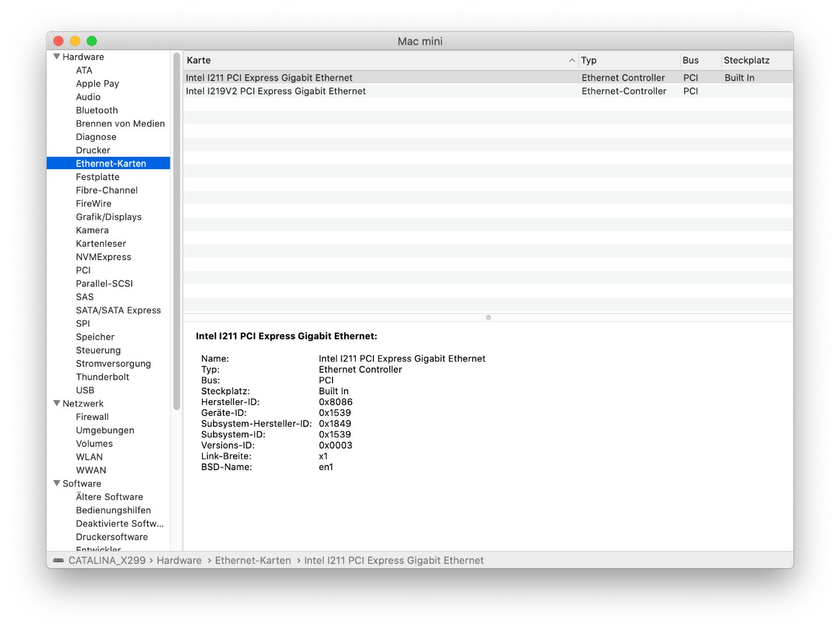Show SATA/SATA Express information
The width and height of the screenshot is (840, 630).
(x=118, y=310)
